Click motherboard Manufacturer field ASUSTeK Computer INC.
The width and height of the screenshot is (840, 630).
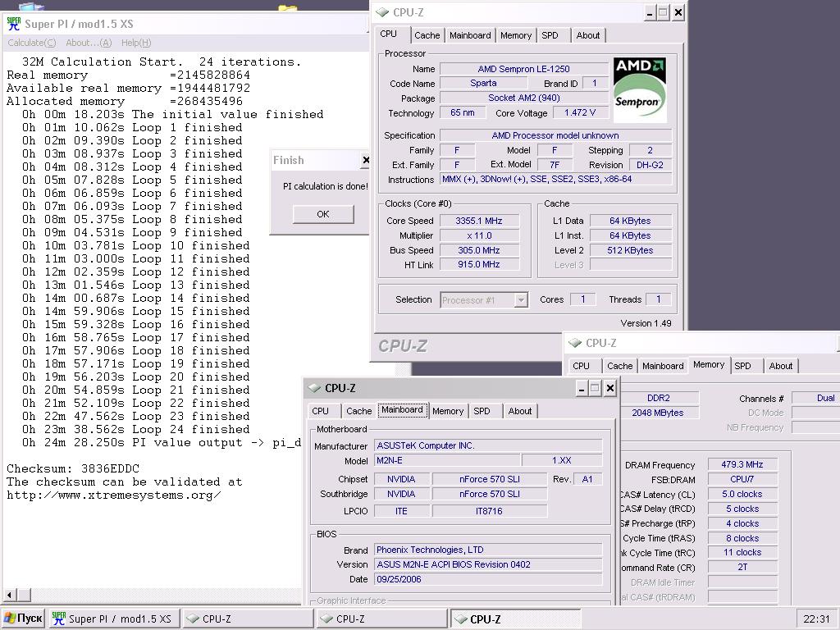[488, 445]
